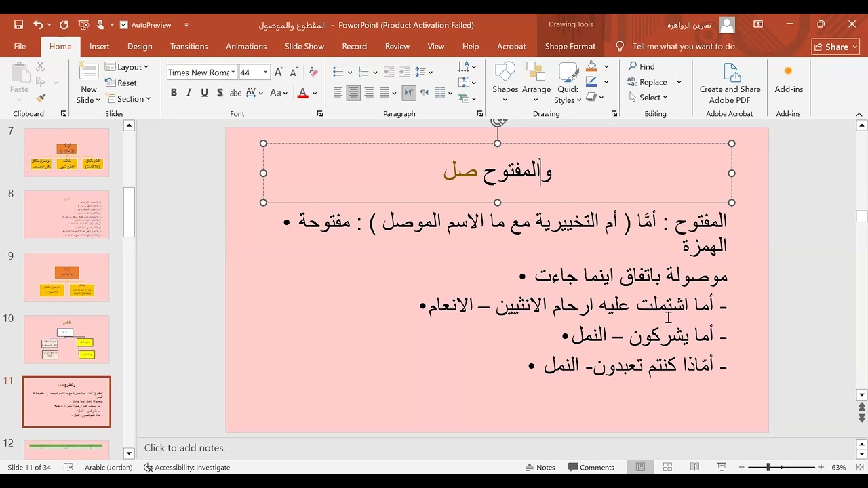Start Slide Show from status bar
Image resolution: width=868 pixels, height=488 pixels.
coord(722,467)
